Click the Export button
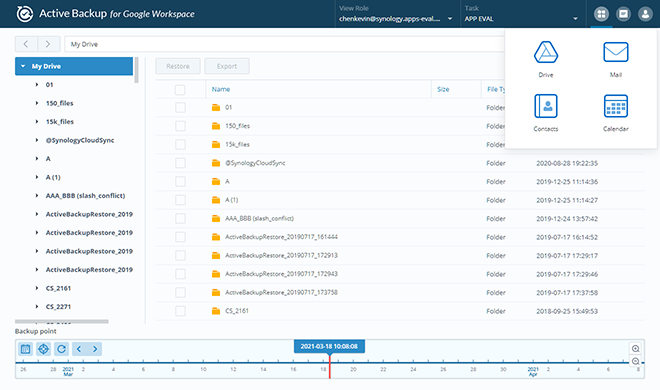 coord(227,66)
